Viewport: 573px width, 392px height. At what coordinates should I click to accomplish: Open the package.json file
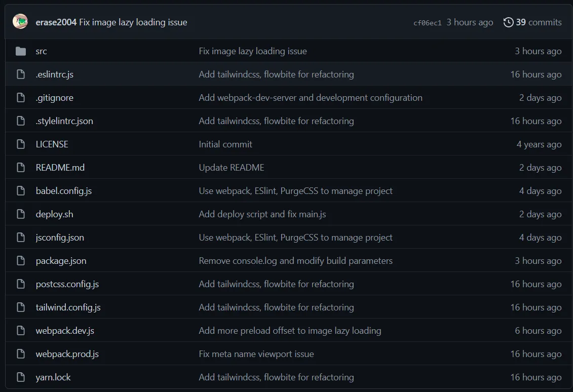point(61,261)
